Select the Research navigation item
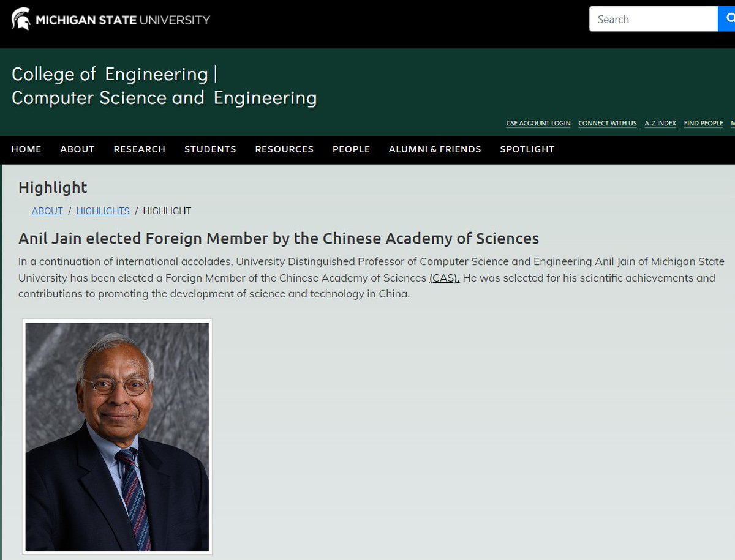The width and height of the screenshot is (735, 560). 140,149
